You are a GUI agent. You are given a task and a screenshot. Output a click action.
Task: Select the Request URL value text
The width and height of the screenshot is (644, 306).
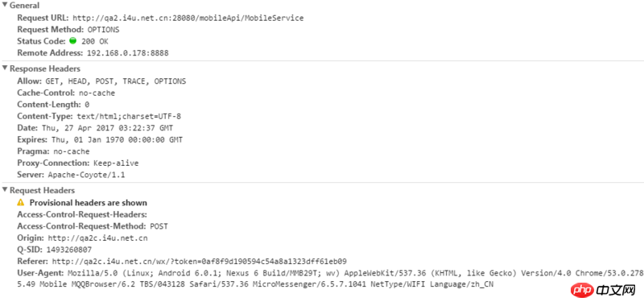click(188, 18)
